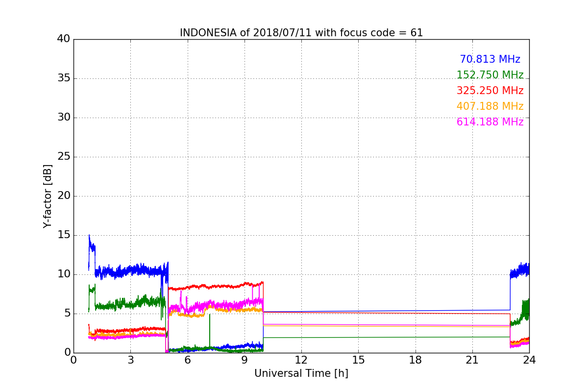Click y-axis tick label 5

pyautogui.click(x=67, y=314)
